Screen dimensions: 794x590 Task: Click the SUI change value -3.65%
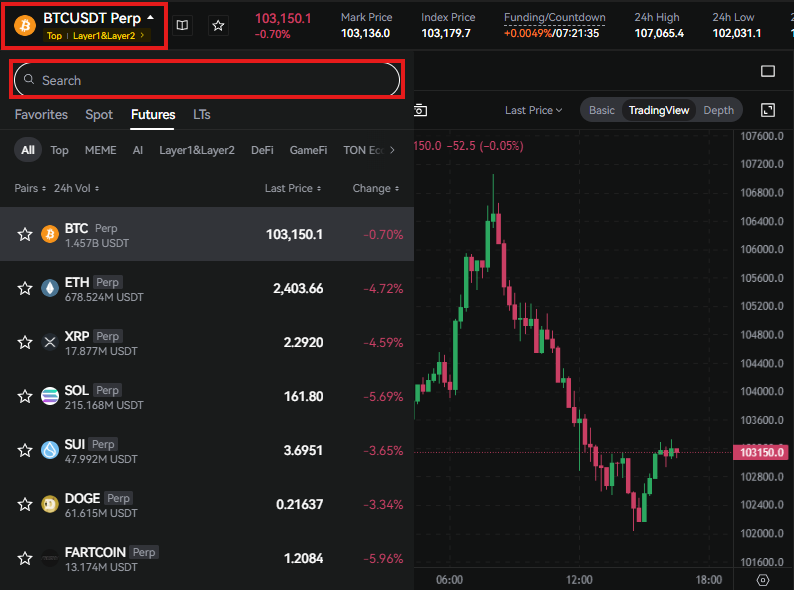(x=383, y=450)
